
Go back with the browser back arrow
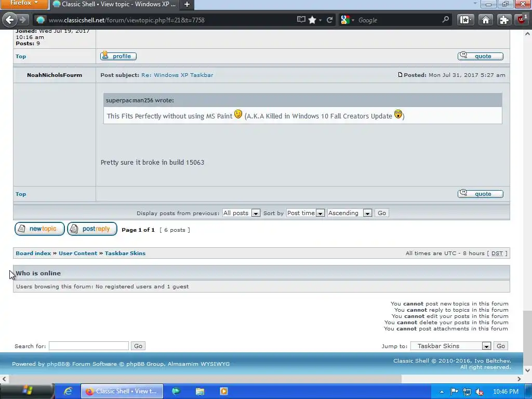[9, 20]
